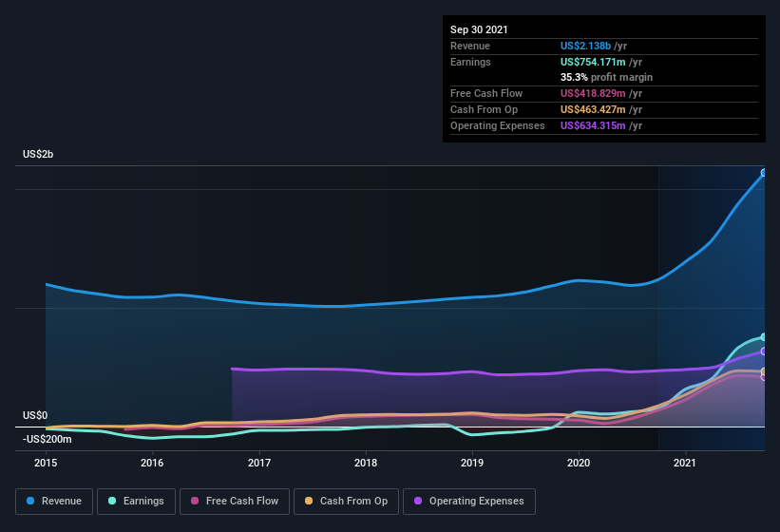This screenshot has height=532, width=780.
Task: Select the Free Cash Flow endpoint marker
Action: (x=764, y=377)
